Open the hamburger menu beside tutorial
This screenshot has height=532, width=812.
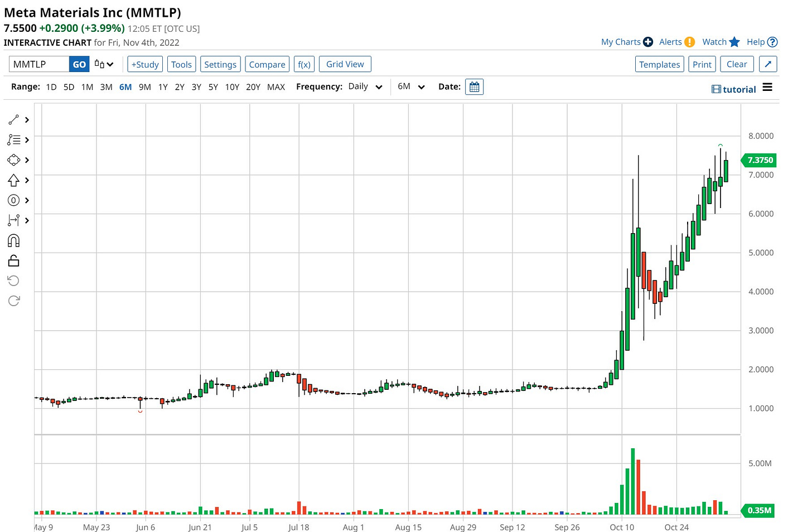point(767,88)
